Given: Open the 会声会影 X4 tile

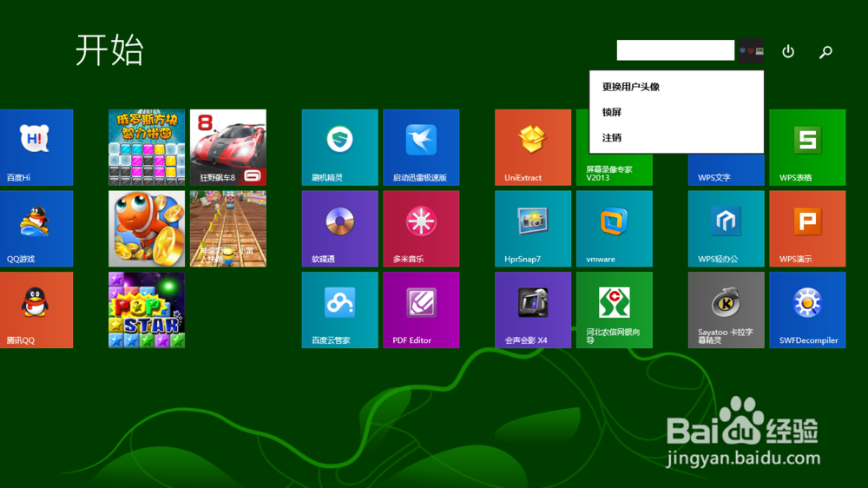Looking at the screenshot, I should pyautogui.click(x=533, y=310).
